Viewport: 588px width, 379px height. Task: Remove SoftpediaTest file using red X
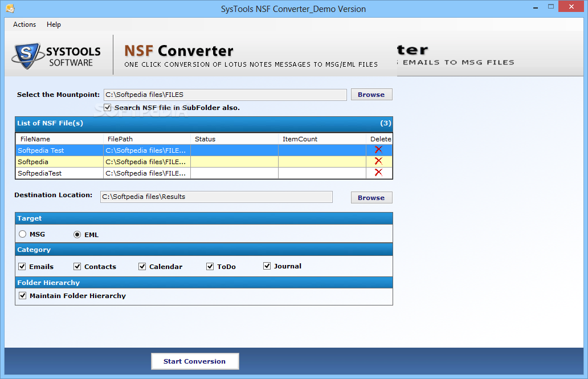tap(378, 172)
